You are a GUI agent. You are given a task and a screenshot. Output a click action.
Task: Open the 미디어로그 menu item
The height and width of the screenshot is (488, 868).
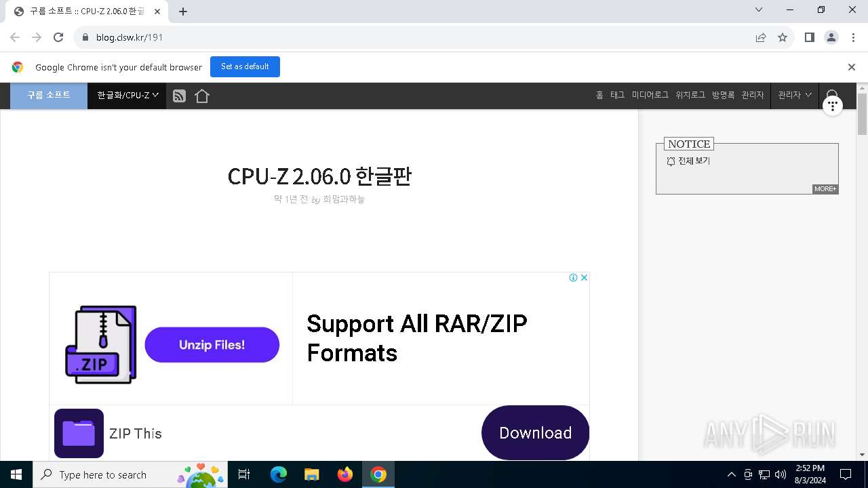650,96
